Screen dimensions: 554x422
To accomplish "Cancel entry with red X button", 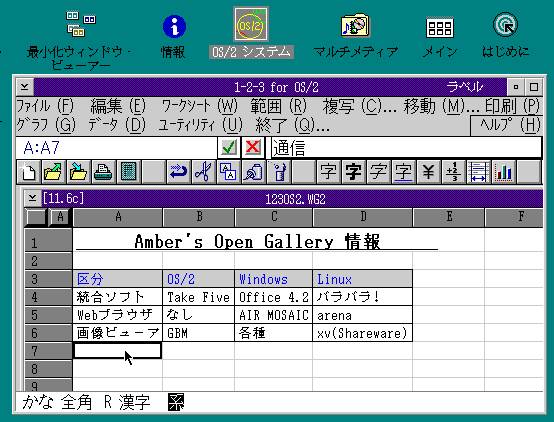I will (x=253, y=147).
